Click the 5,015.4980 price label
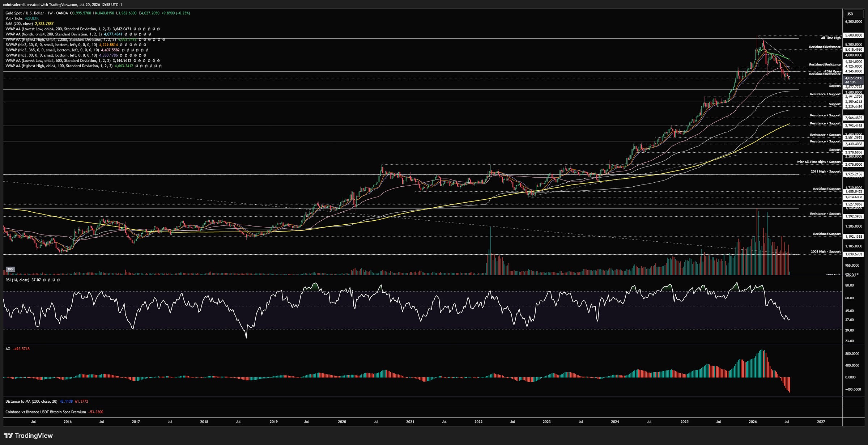Image resolution: width=868 pixels, height=445 pixels. (854, 50)
